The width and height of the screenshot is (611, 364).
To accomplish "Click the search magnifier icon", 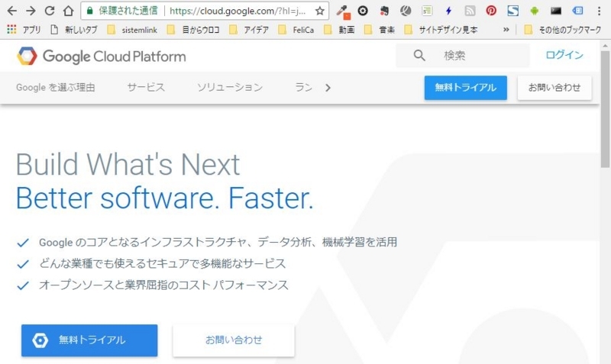I will pyautogui.click(x=419, y=56).
